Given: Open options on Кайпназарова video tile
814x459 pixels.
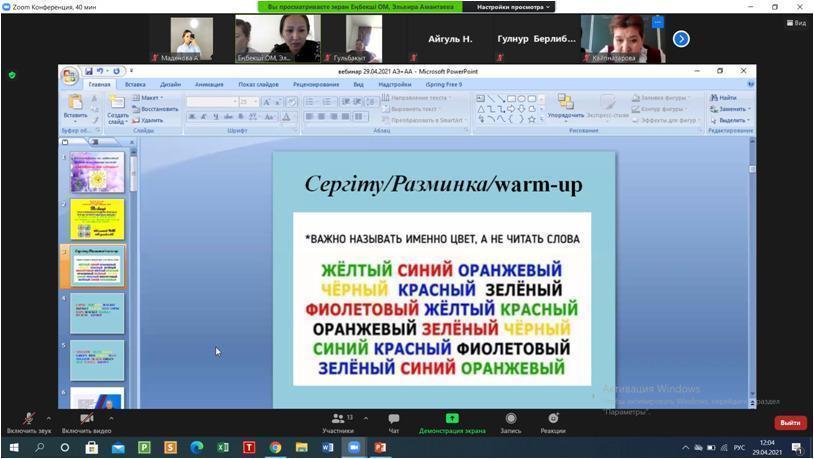Looking at the screenshot, I should (657, 22).
